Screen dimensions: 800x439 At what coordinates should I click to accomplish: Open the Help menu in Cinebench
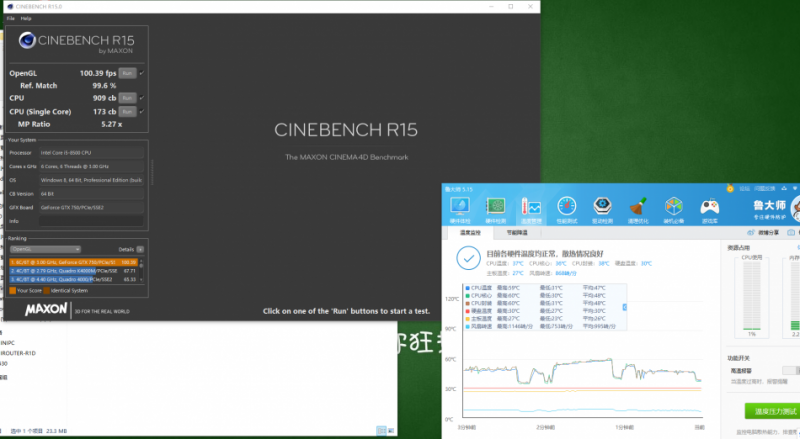(26, 18)
